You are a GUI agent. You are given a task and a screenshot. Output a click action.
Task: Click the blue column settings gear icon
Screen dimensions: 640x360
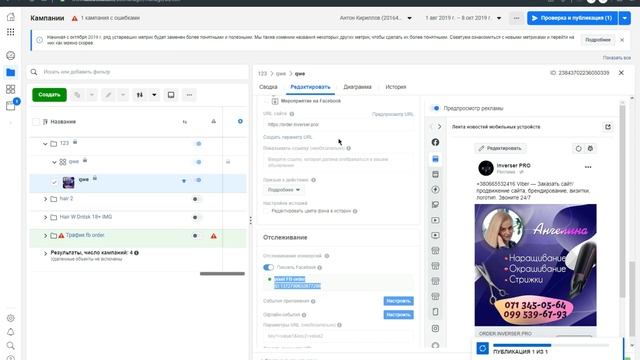(240, 121)
